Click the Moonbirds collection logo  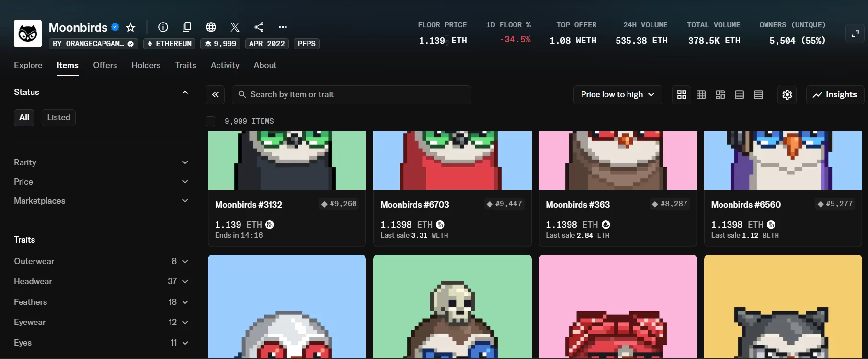click(x=28, y=34)
